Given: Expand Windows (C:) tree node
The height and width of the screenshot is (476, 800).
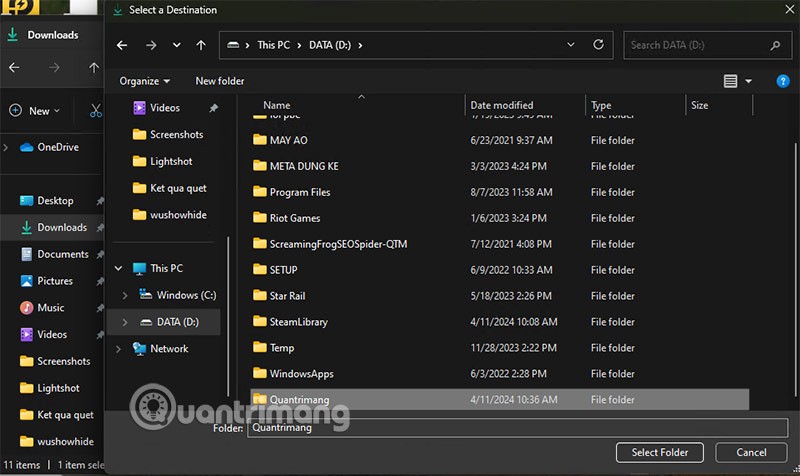Looking at the screenshot, I should coord(125,295).
